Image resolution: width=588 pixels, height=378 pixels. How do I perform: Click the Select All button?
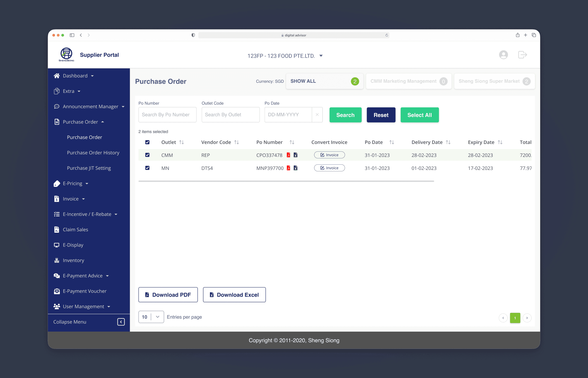[x=419, y=115]
